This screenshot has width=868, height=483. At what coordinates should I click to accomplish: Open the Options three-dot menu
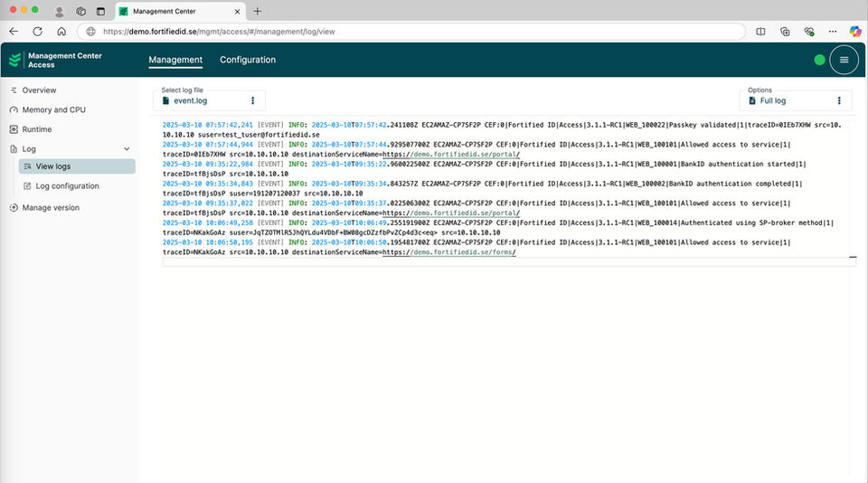point(839,100)
